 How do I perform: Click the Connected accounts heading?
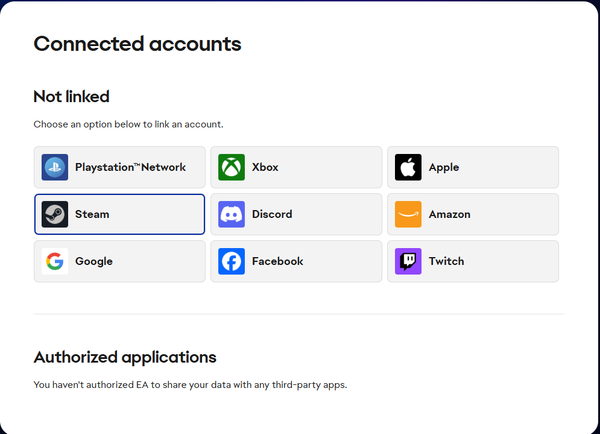137,44
